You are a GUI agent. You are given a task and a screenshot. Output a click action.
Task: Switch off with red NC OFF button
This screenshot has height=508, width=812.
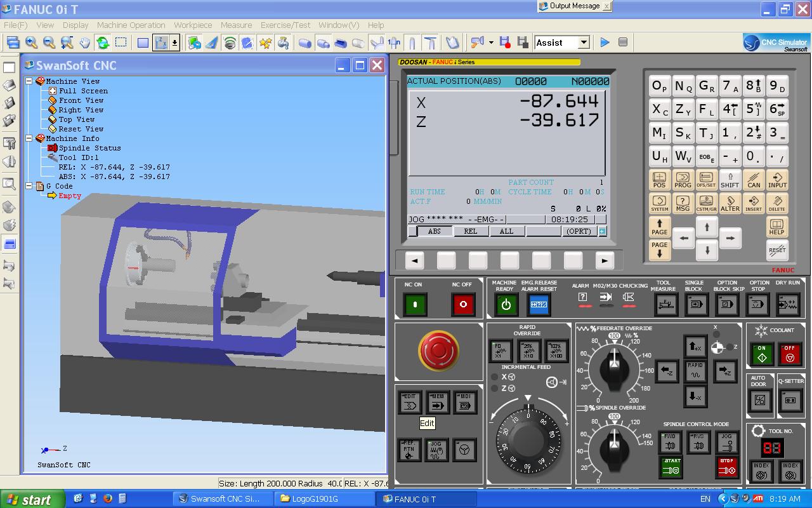463,305
